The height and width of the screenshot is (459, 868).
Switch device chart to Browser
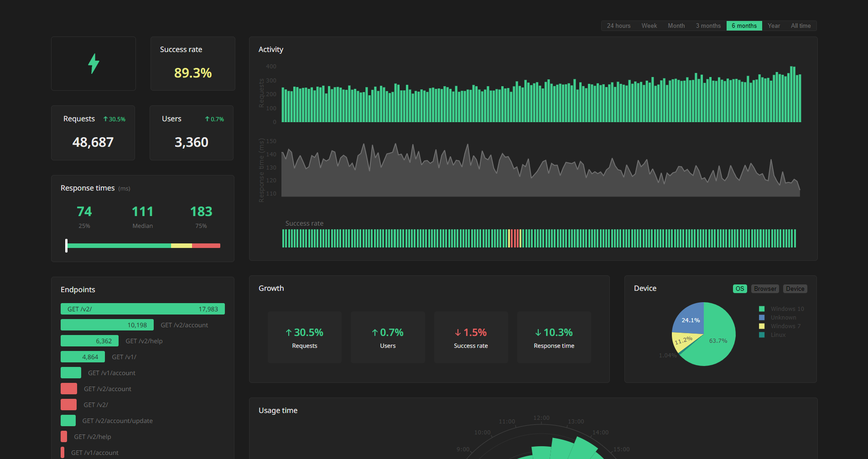point(765,289)
